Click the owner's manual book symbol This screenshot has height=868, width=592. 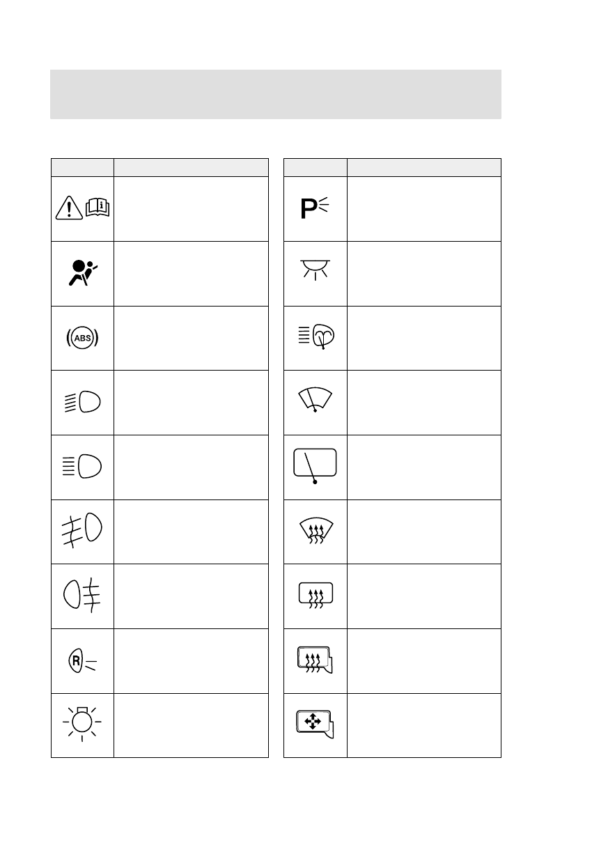96,206
